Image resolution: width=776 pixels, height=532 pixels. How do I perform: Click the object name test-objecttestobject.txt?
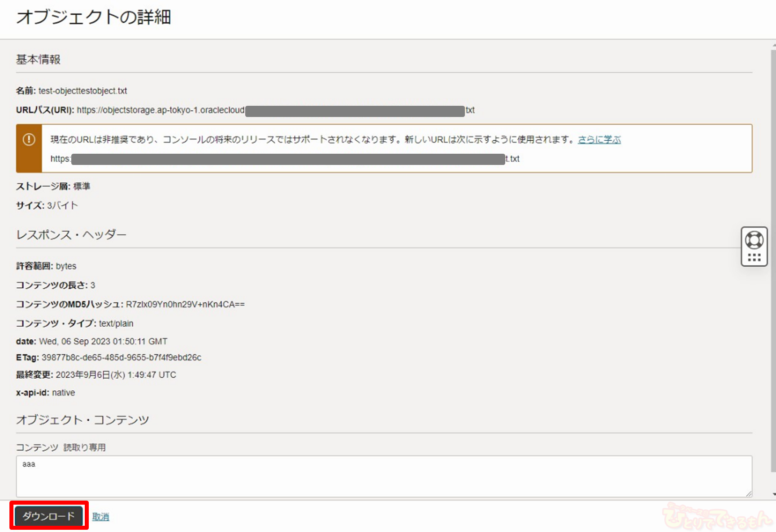82,91
